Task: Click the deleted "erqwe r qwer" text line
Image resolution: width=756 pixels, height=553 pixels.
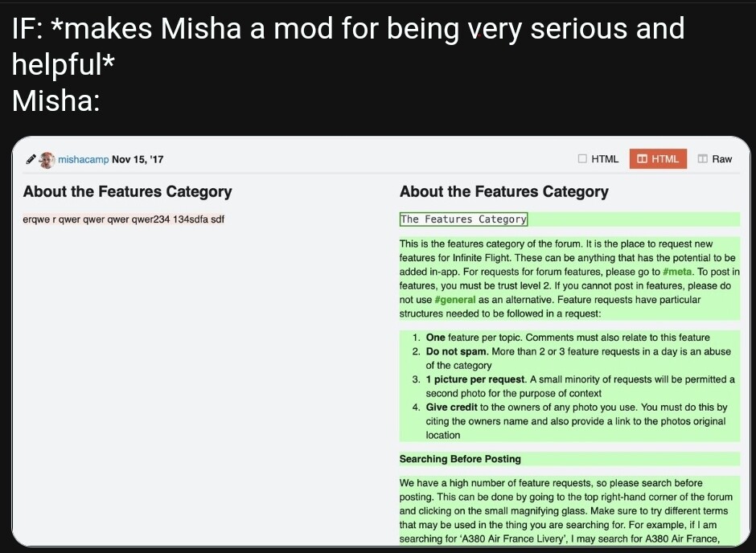Action: 123,219
